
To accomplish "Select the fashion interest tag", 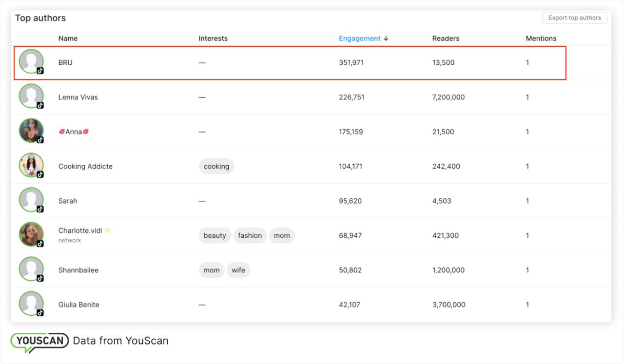I will click(x=250, y=235).
